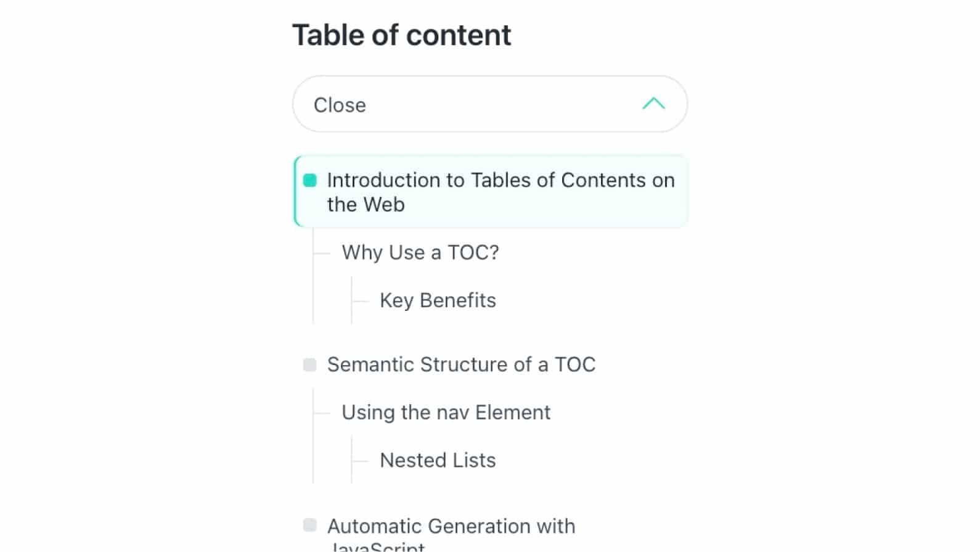Open the Automatic Generation with JavaScript section

451,526
